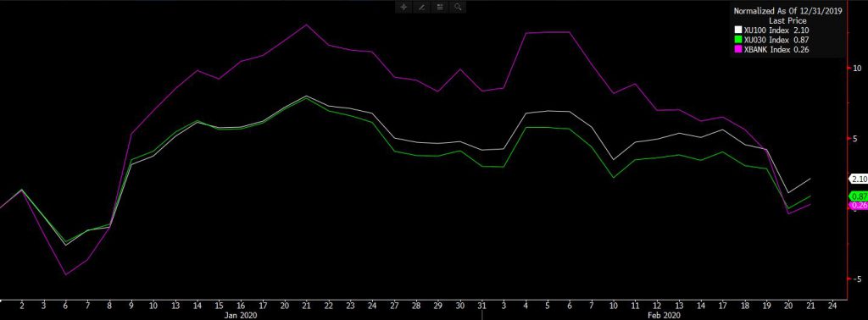Open the table view icon in chart toolbar
Screen dimensions: 868x320
click(x=440, y=7)
